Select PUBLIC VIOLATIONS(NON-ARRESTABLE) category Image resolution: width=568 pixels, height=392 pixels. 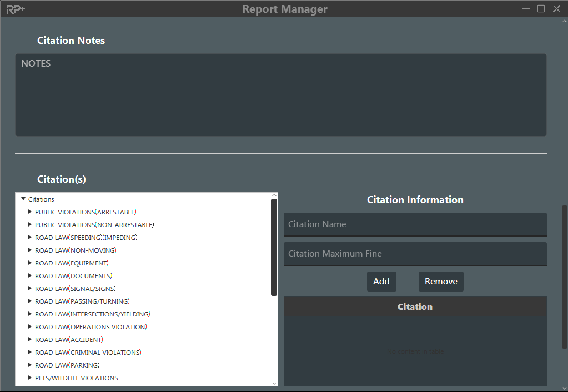point(94,225)
